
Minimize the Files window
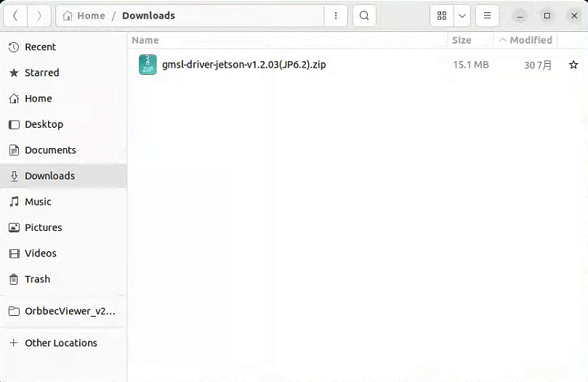coord(520,16)
